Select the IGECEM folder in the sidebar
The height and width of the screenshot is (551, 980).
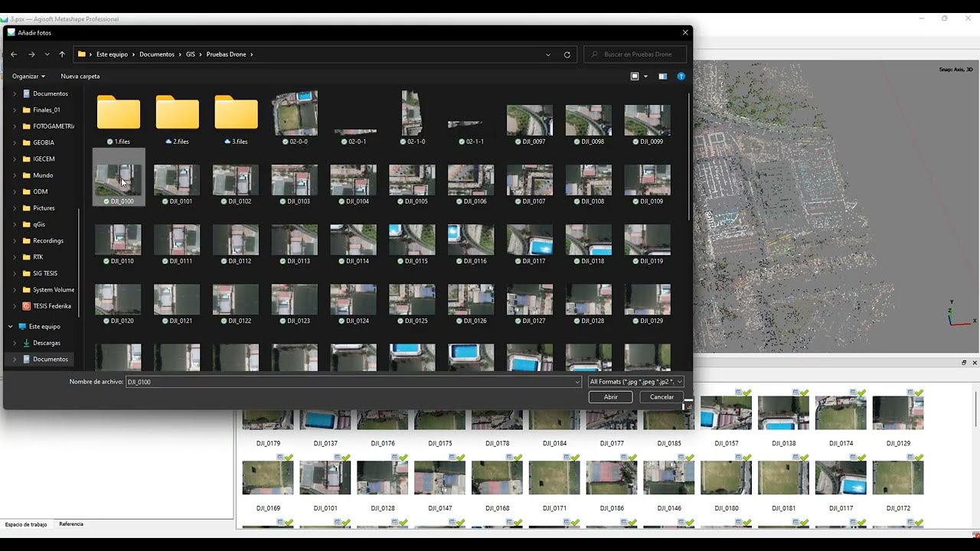pyautogui.click(x=44, y=159)
